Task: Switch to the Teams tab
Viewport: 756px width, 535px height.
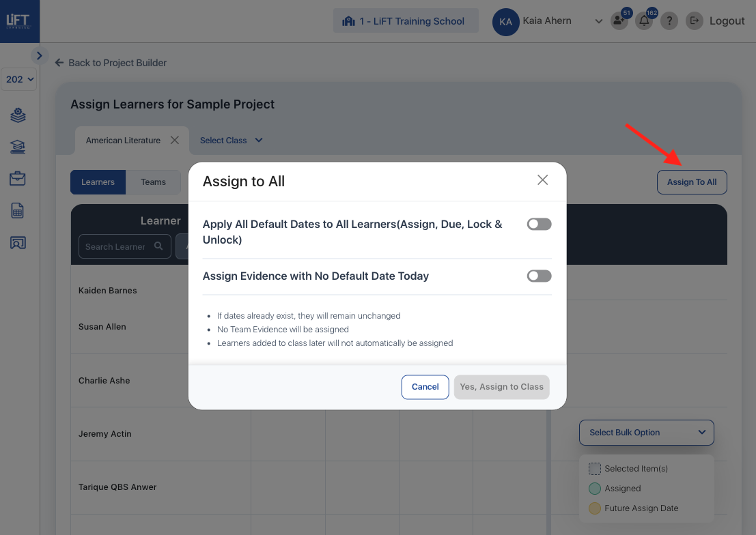Action: point(153,182)
